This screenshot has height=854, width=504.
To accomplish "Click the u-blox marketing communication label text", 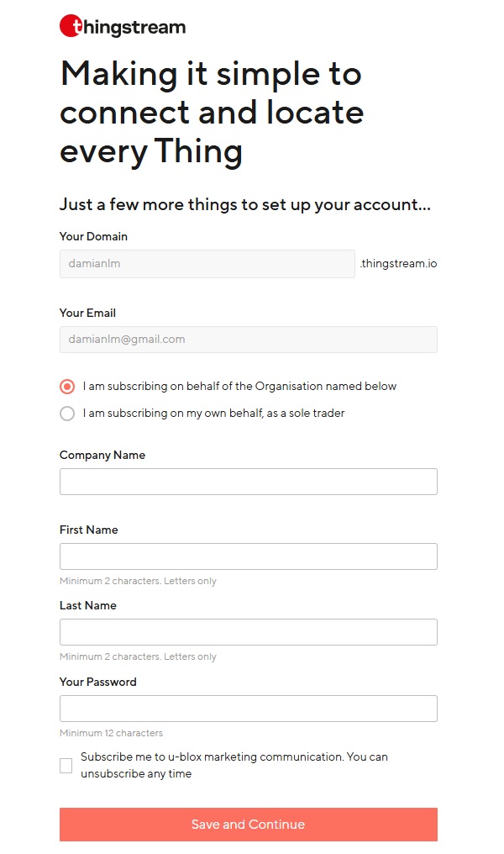I will 234,765.
